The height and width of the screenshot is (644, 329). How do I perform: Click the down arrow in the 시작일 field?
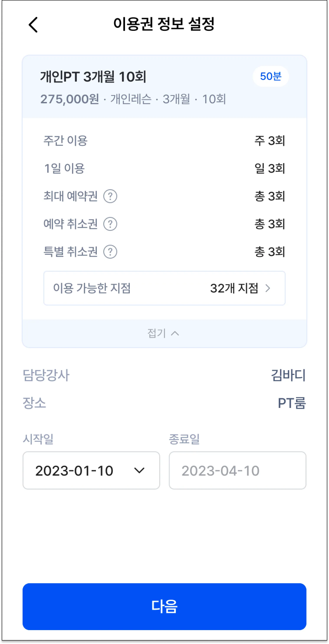tap(139, 470)
